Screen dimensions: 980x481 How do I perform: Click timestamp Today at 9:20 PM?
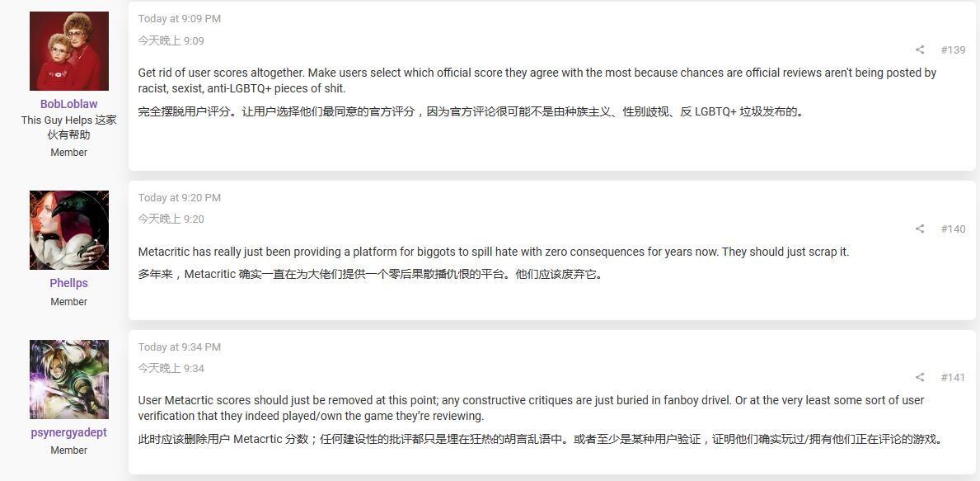tap(180, 198)
